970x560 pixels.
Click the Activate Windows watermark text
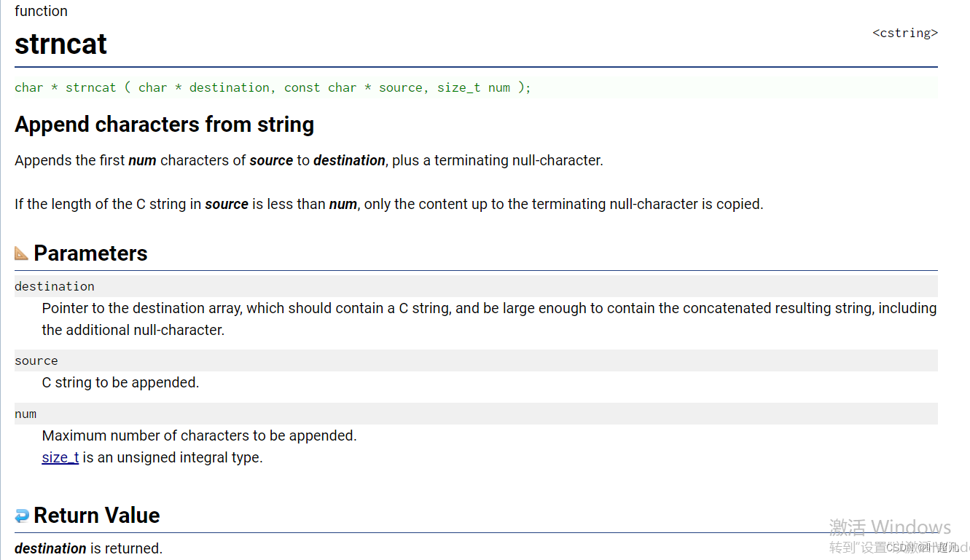point(890,527)
